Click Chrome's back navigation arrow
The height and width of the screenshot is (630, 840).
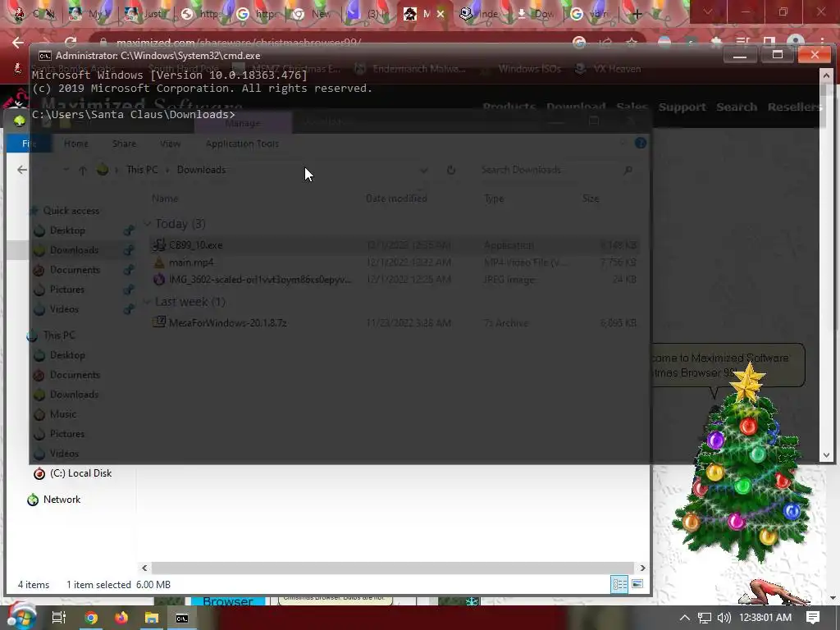(18, 43)
